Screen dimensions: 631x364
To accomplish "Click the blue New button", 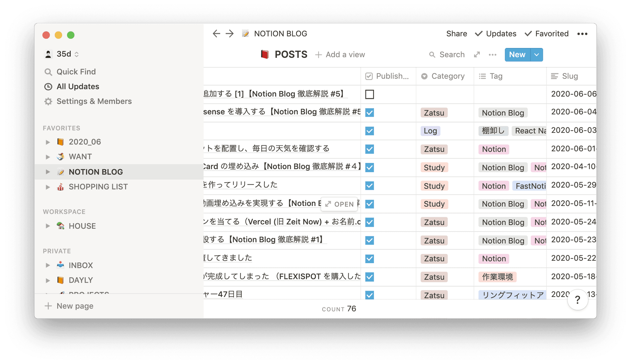I will point(517,55).
